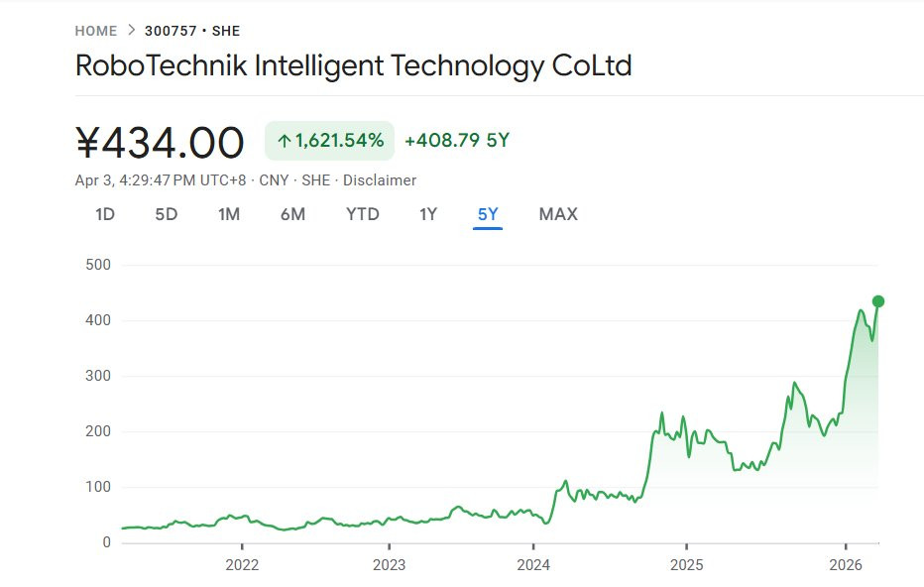Choose the 1Y range tab
The height and width of the screenshot is (587, 924).
pyautogui.click(x=428, y=214)
